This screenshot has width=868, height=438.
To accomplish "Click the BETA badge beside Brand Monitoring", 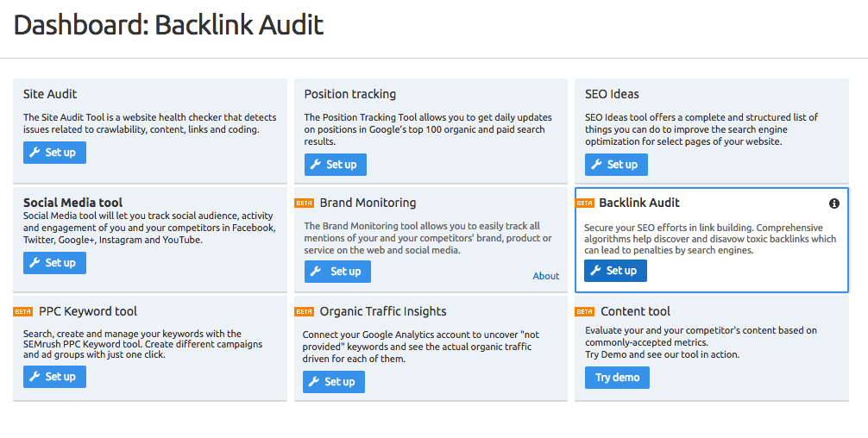I will click(305, 203).
